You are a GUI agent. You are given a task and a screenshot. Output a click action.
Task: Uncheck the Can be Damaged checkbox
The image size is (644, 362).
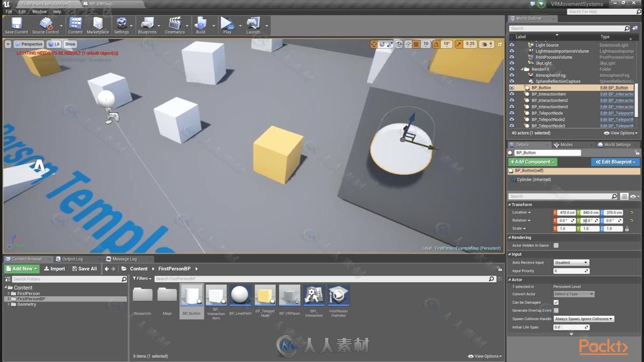[556, 302]
